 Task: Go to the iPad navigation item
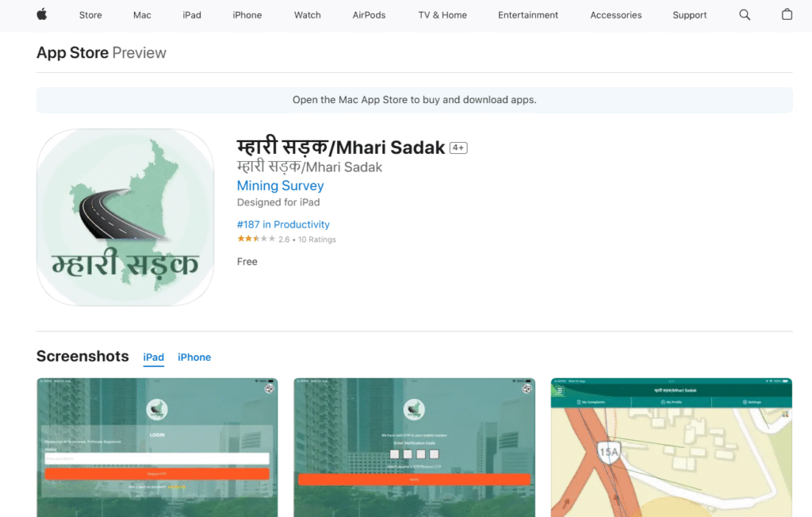(192, 15)
